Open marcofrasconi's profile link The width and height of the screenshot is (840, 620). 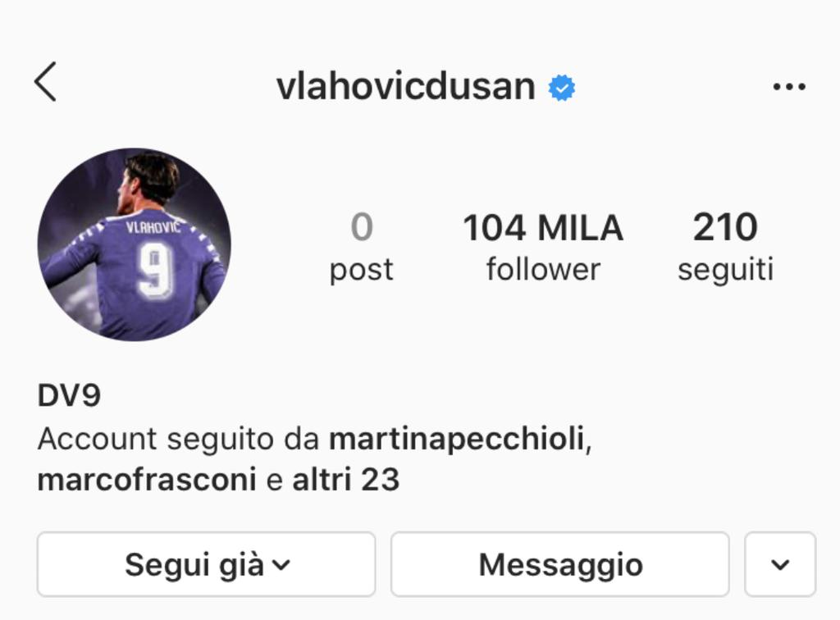(147, 479)
